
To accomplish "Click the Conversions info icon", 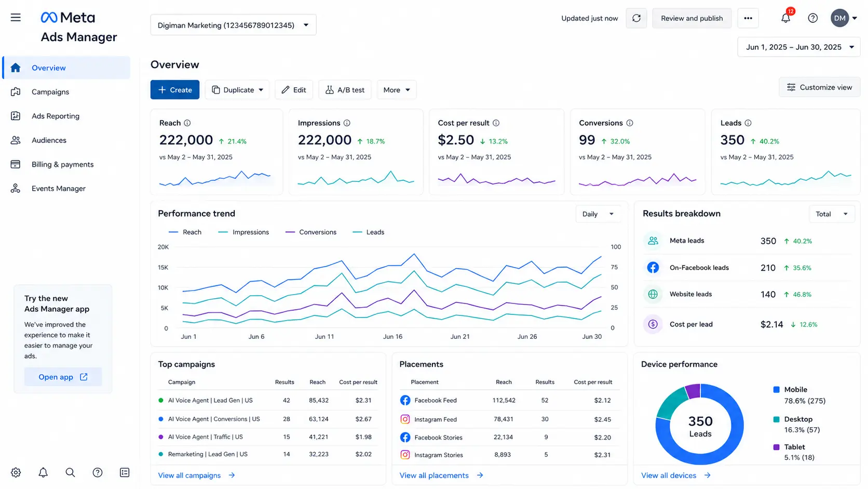I will tap(630, 123).
